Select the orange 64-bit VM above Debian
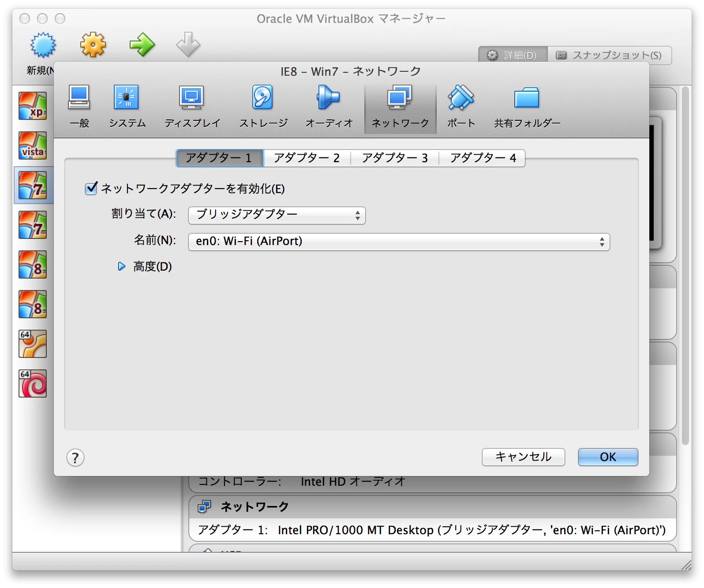The height and width of the screenshot is (588, 704). tap(33, 344)
